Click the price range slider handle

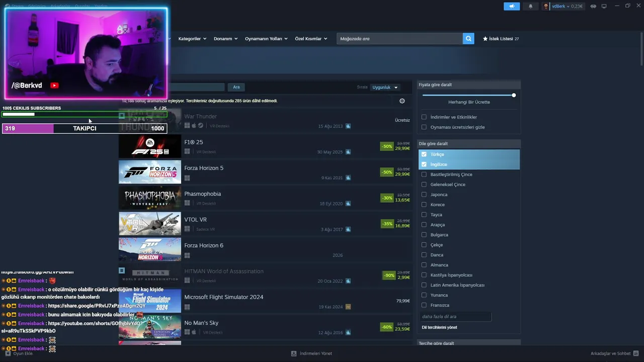point(514,95)
